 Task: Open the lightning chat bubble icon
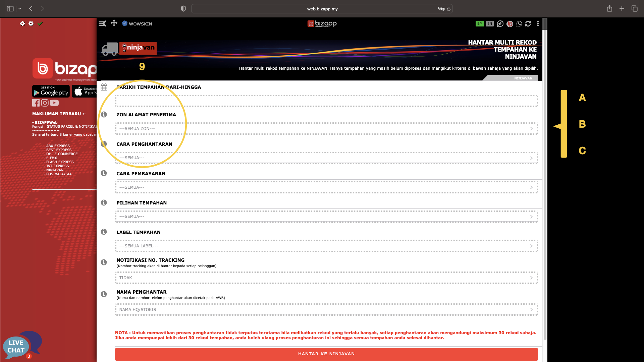click(500, 24)
